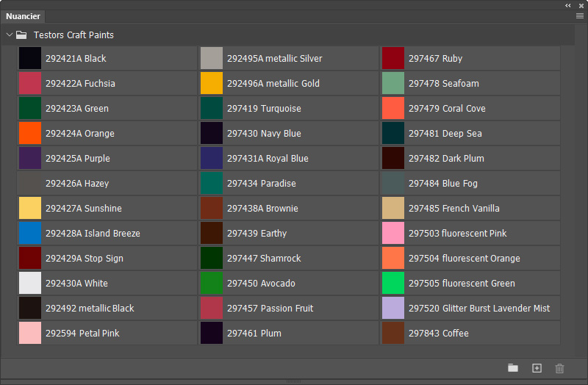Select the Testors Craft Paints folder icon
Viewport: 588px width, 385px height.
pyautogui.click(x=21, y=35)
